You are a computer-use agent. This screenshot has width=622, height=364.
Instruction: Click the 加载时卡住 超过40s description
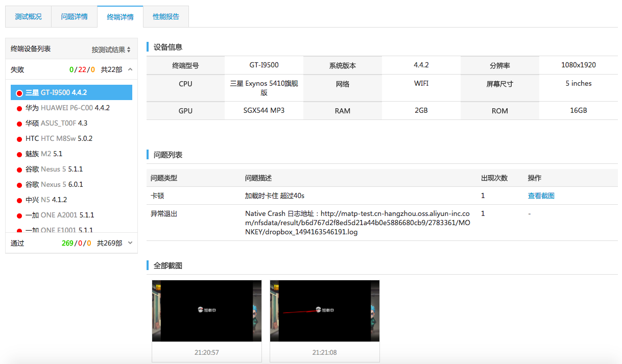tap(275, 196)
